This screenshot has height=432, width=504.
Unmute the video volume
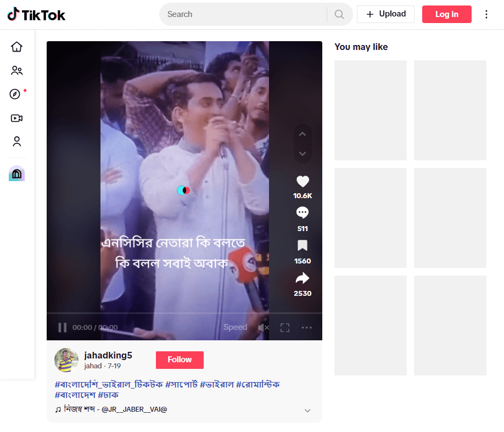point(263,328)
